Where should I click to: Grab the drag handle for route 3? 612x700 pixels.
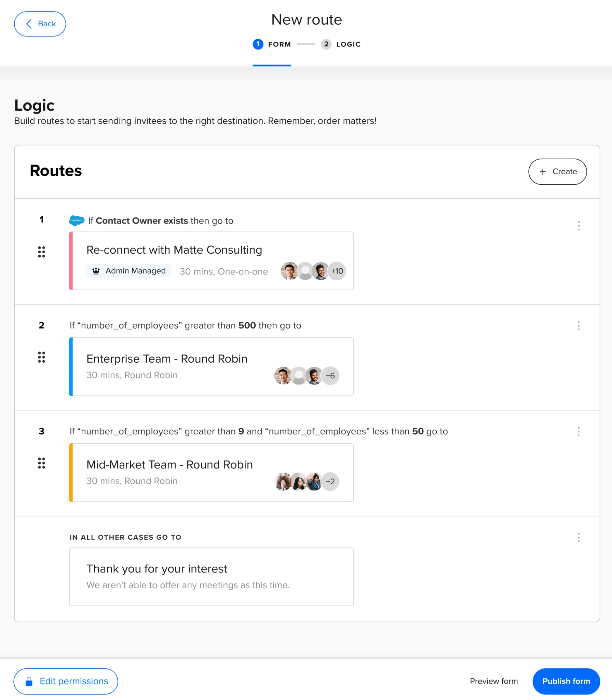[x=41, y=463]
